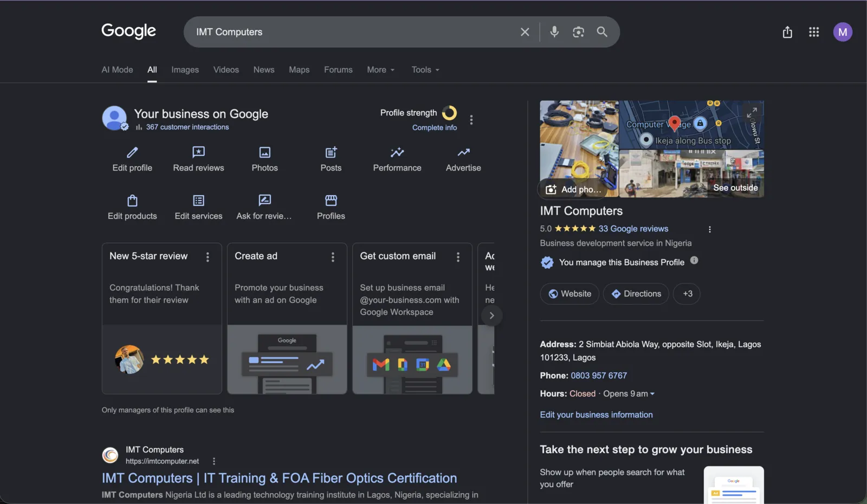Click the info icon beside manage profile
Image resolution: width=867 pixels, height=504 pixels.
(x=694, y=261)
